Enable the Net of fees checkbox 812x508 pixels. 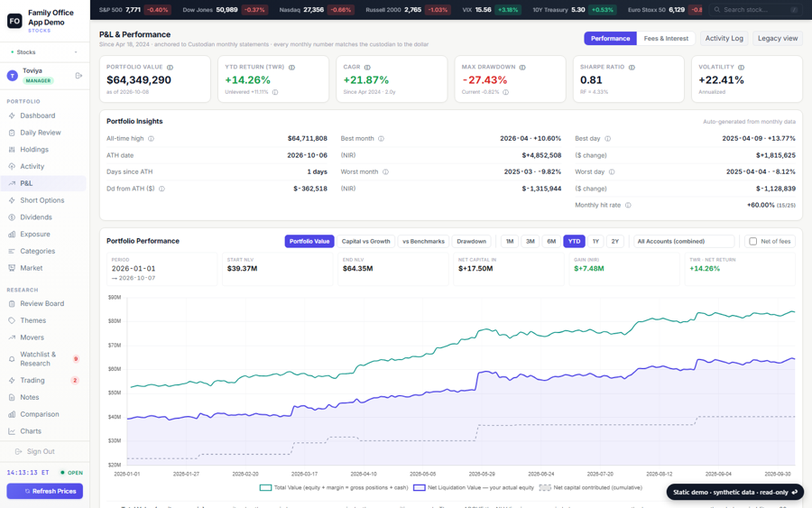coord(753,241)
